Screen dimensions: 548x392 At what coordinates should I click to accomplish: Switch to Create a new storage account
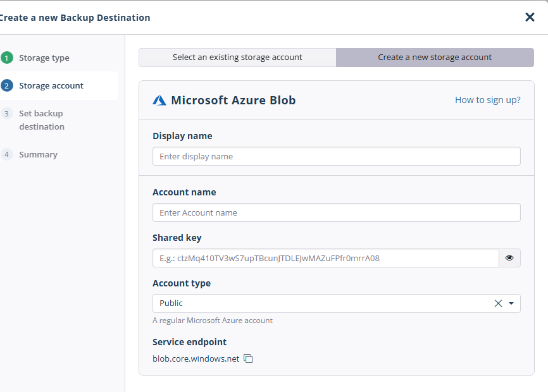(435, 58)
